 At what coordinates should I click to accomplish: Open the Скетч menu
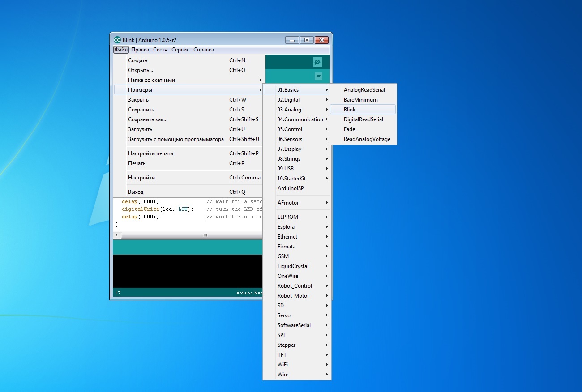[160, 50]
